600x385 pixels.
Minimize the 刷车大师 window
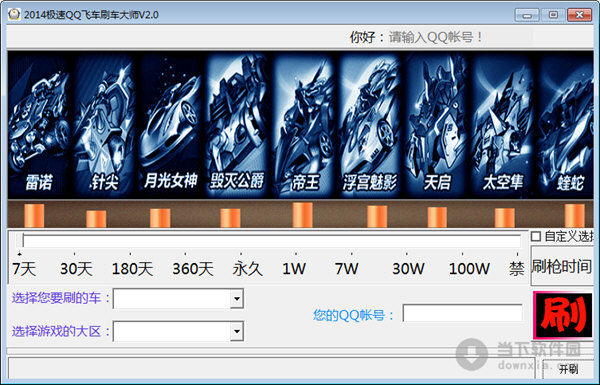point(527,15)
